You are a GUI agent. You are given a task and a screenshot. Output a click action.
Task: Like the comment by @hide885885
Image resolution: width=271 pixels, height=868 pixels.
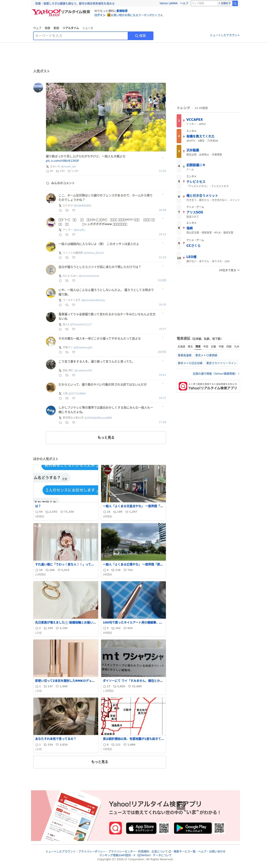(73, 210)
